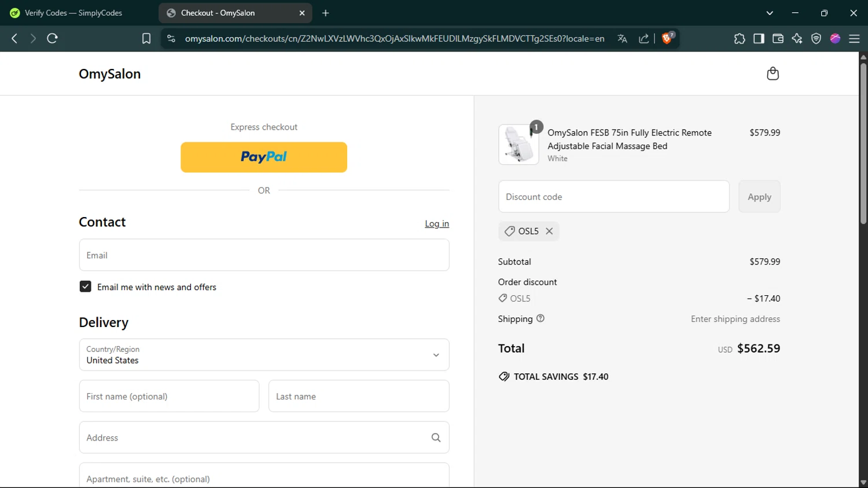Open Brave Shields lion icon
Image resolution: width=868 pixels, height=488 pixels.
[x=668, y=38]
